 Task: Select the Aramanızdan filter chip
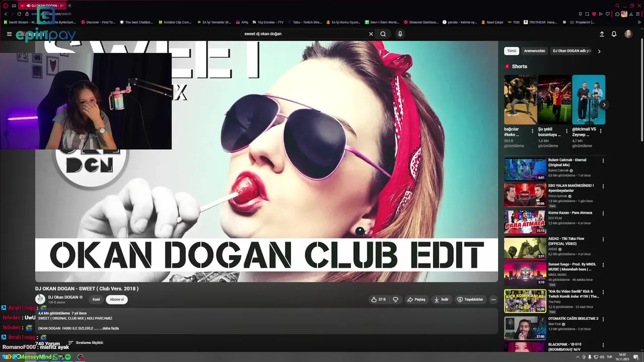tap(534, 51)
